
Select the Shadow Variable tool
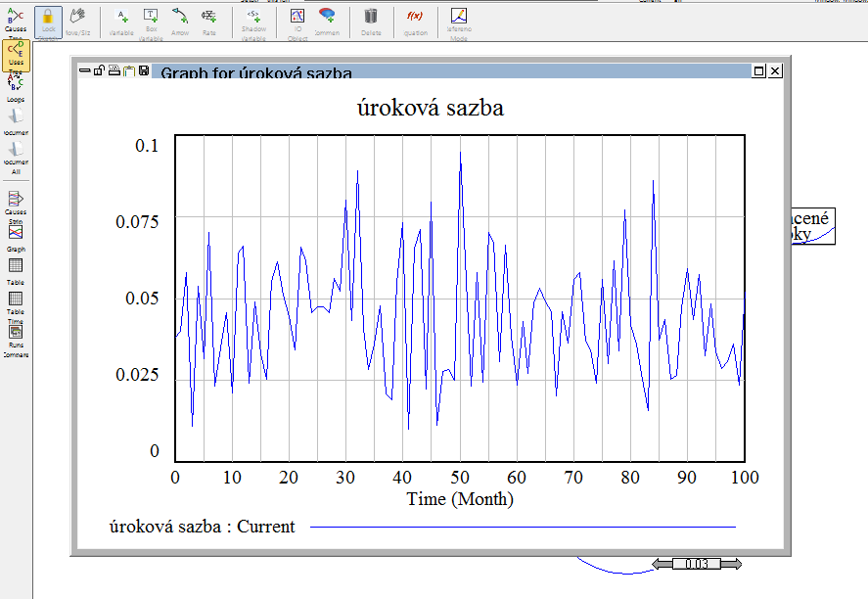(x=253, y=20)
